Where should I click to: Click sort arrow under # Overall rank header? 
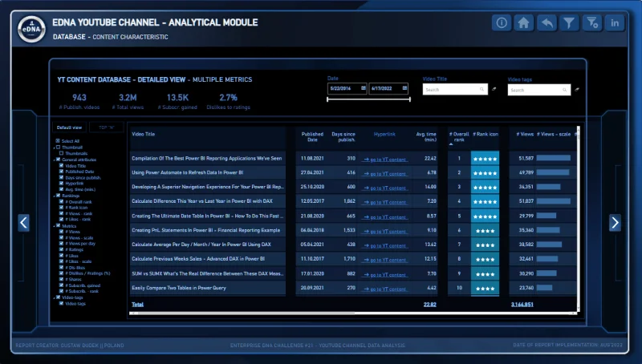point(451,144)
